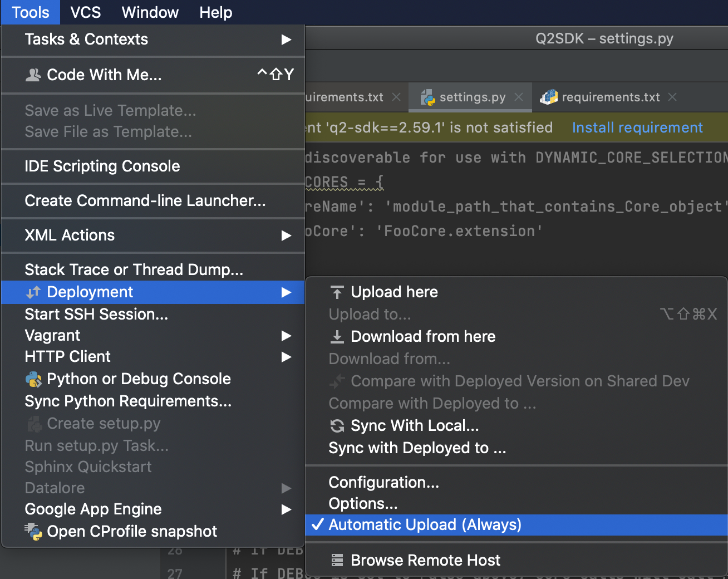Screen dimensions: 728x579
Task: Choose Create Command-line Launcher...
Action: (153, 200)
